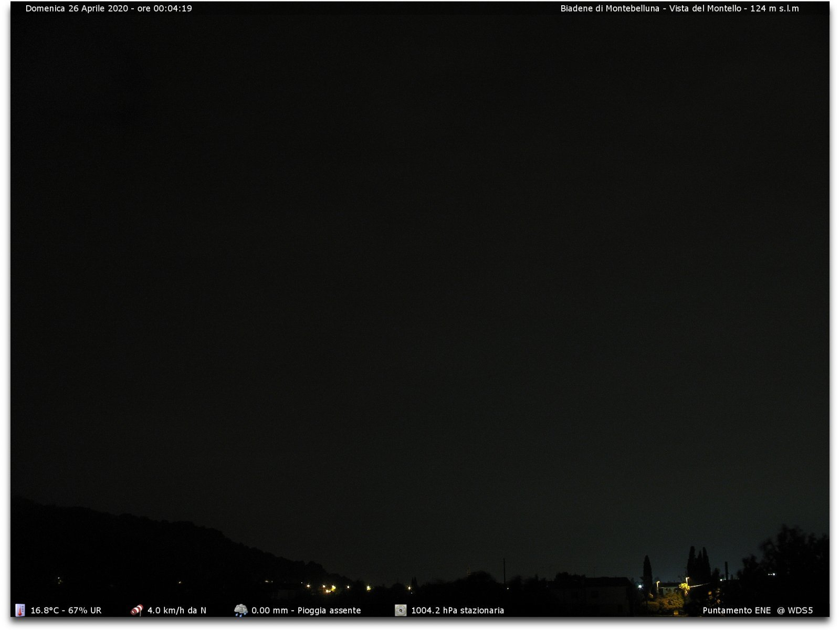Select the title 'Biadene di Montebelluna - Vista del Montello'
The width and height of the screenshot is (840, 630).
650,8
